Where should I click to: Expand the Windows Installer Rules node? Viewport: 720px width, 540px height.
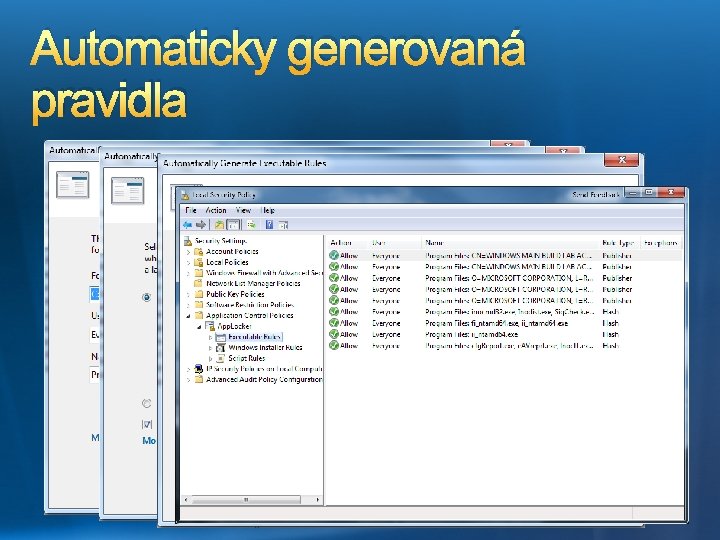pyautogui.click(x=210, y=348)
